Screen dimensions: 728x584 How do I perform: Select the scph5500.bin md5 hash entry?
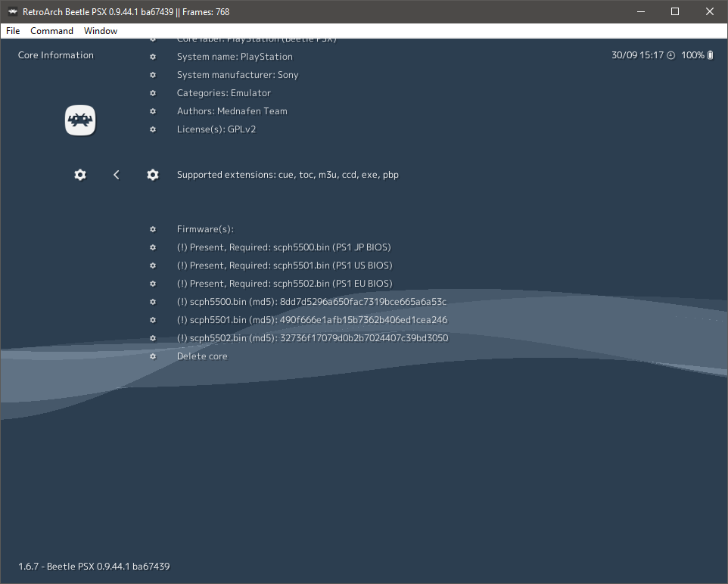(312, 302)
